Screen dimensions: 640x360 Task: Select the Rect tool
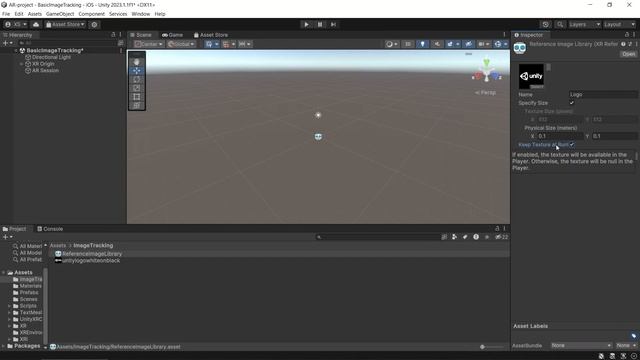pos(137,97)
